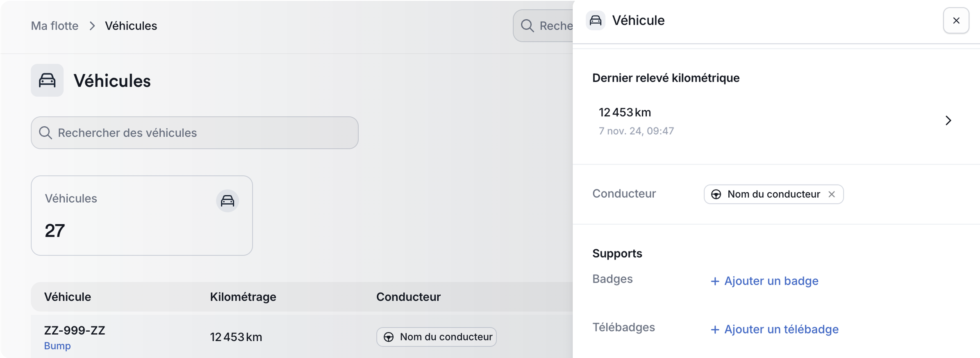
Task: Select the Véhicules breadcrumb item
Action: click(x=131, y=26)
